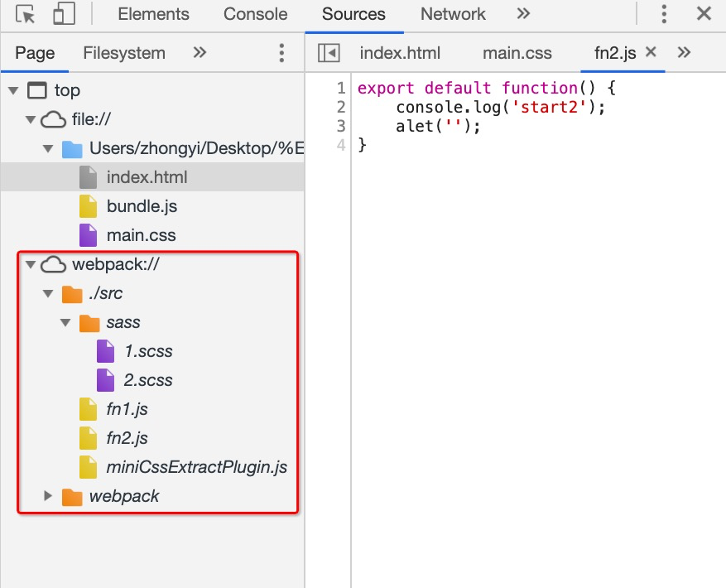Close the DevTools panel
The width and height of the screenshot is (726, 588).
point(704,14)
